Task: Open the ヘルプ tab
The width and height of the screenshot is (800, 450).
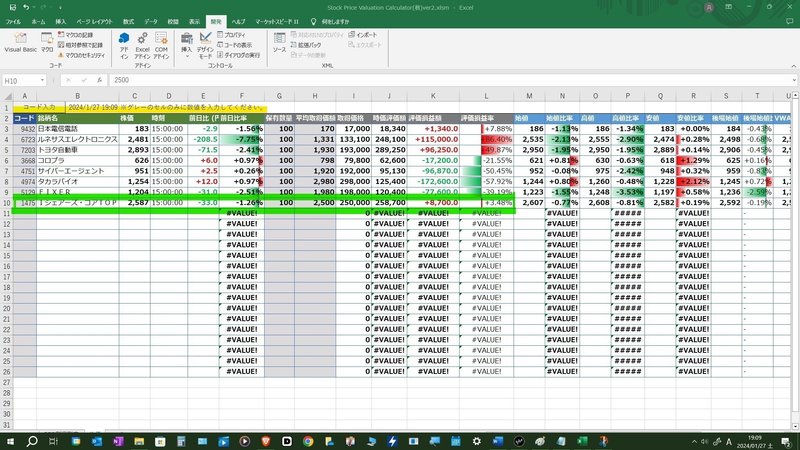Action: tap(238, 21)
